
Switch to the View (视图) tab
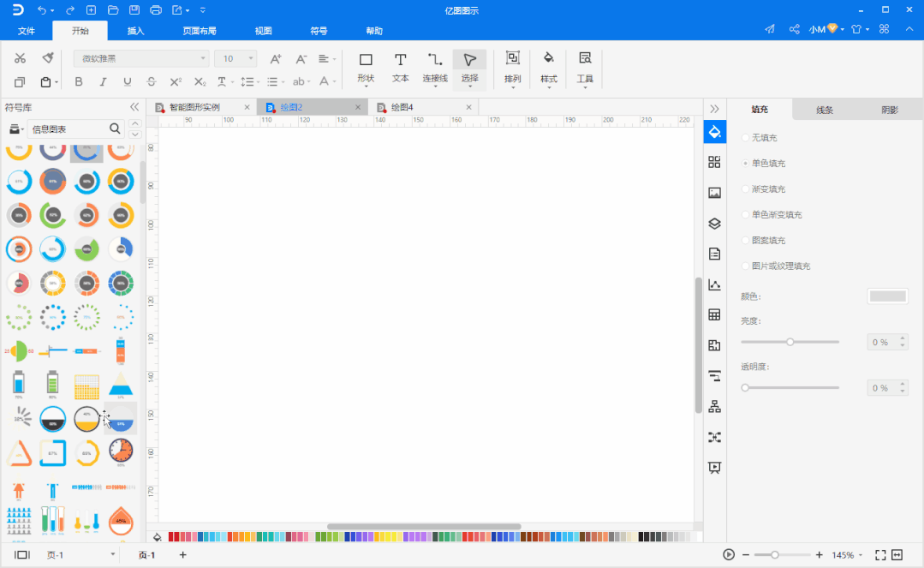pyautogui.click(x=263, y=31)
